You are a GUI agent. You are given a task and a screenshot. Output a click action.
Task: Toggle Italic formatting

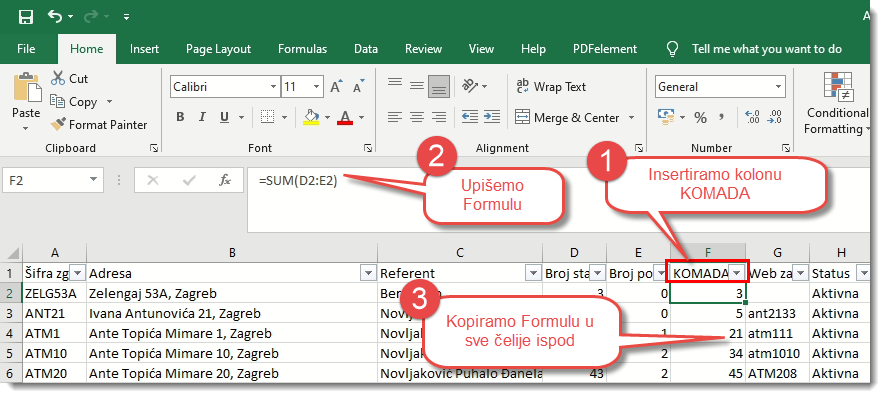tap(202, 117)
